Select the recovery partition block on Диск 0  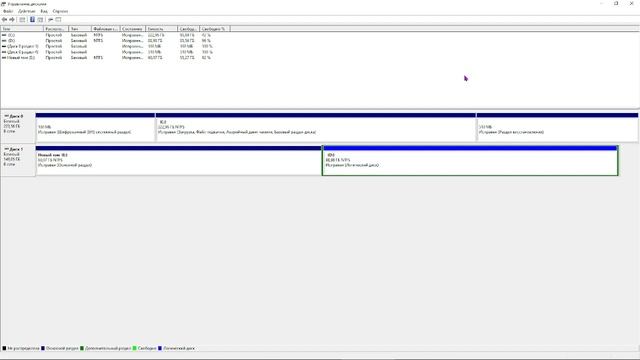point(557,127)
